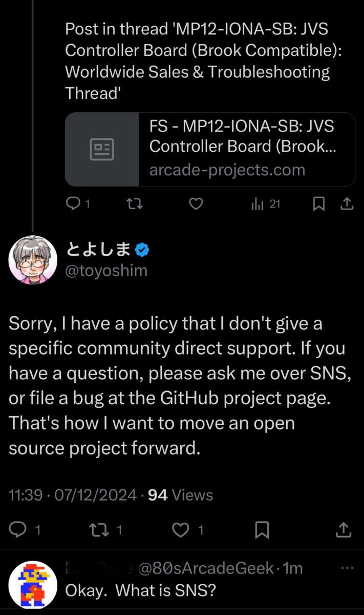Tap the blue verified badge

[x=142, y=250]
